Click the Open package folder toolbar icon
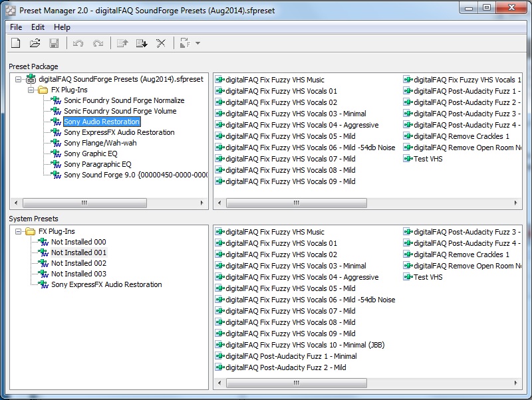This screenshot has width=532, height=400. tap(35, 43)
